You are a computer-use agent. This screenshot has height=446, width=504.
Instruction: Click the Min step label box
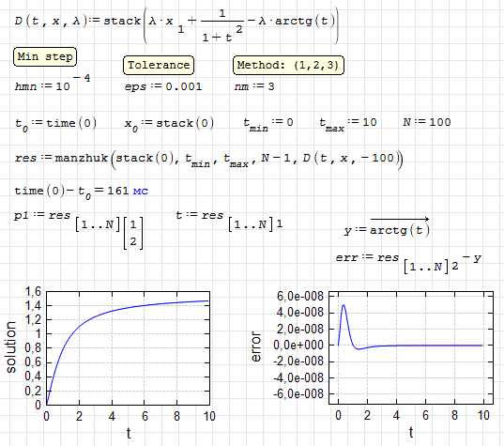pos(45,57)
